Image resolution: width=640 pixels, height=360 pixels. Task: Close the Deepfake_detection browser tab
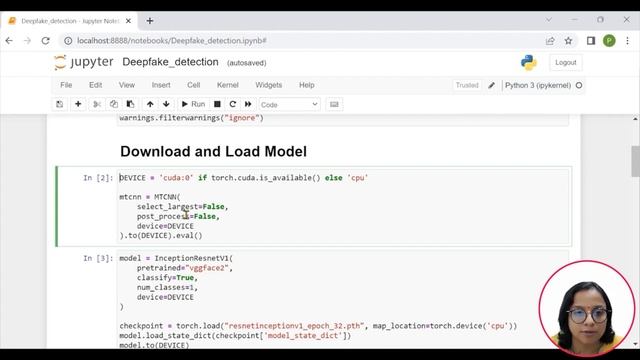tap(128, 21)
